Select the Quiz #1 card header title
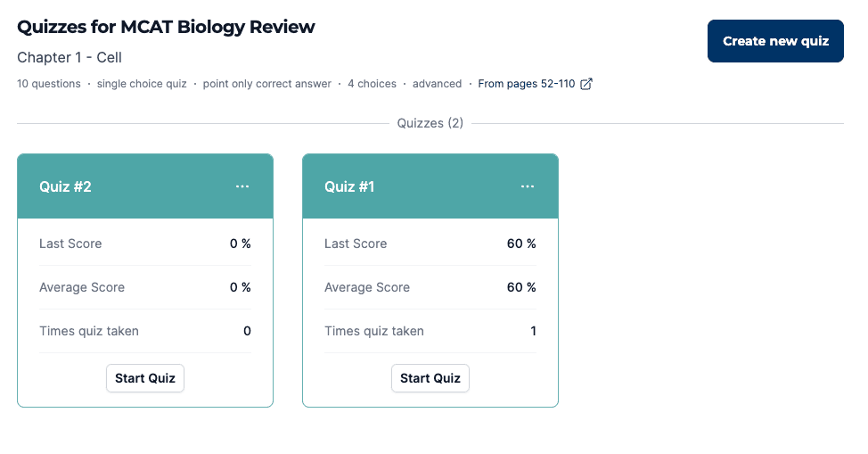Viewport: 868px width, 454px height. [349, 186]
